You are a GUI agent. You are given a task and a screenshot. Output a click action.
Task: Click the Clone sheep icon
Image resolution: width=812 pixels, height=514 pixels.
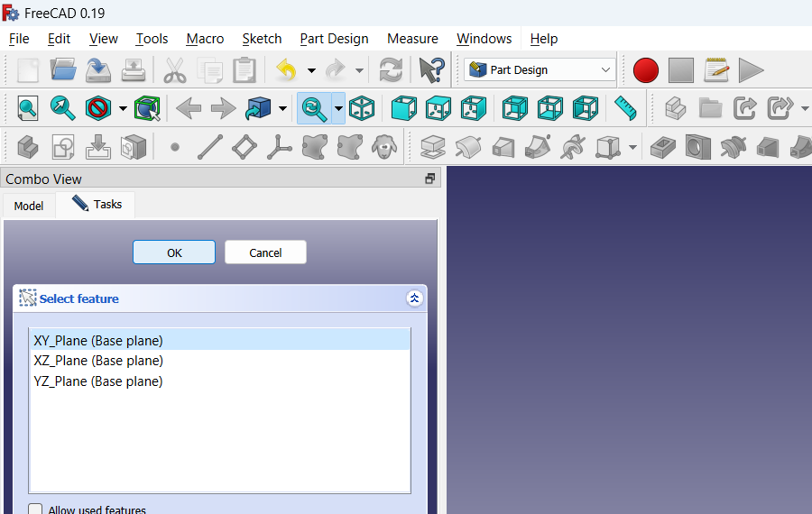tap(384, 148)
